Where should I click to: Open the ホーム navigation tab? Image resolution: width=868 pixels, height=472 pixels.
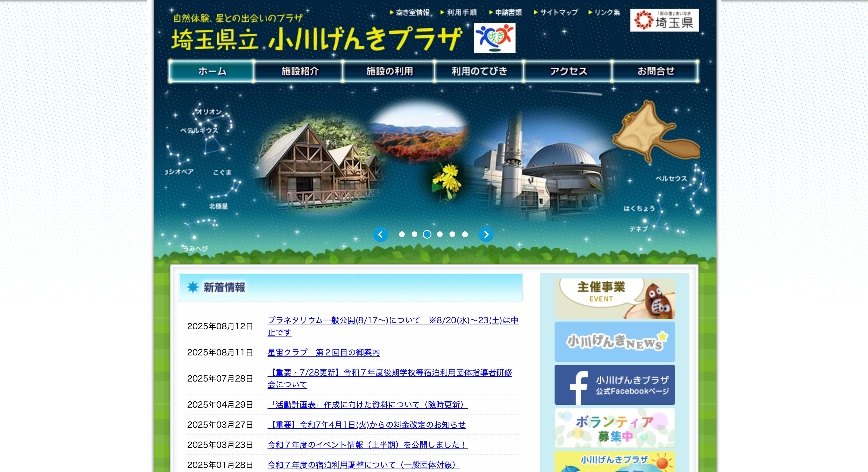click(212, 71)
